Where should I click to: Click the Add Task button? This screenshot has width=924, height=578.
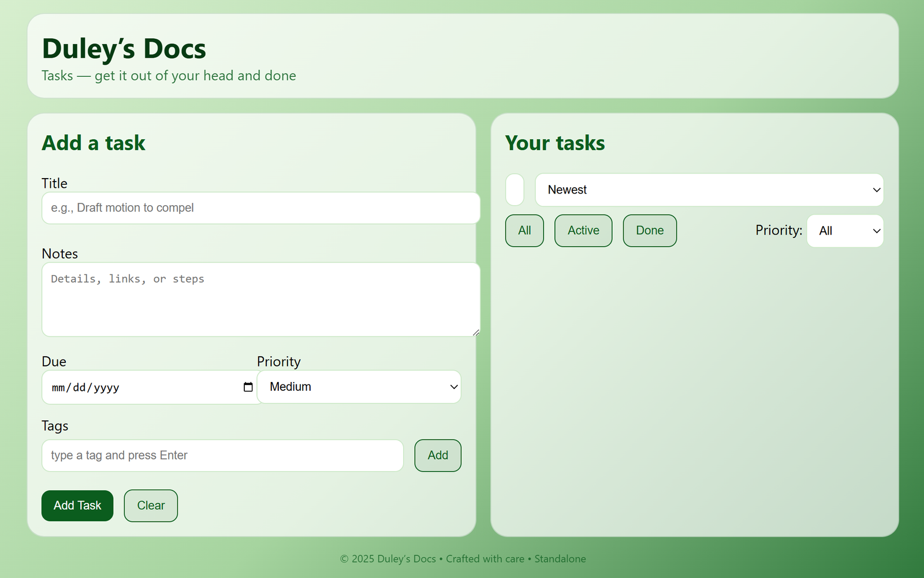coord(77,505)
